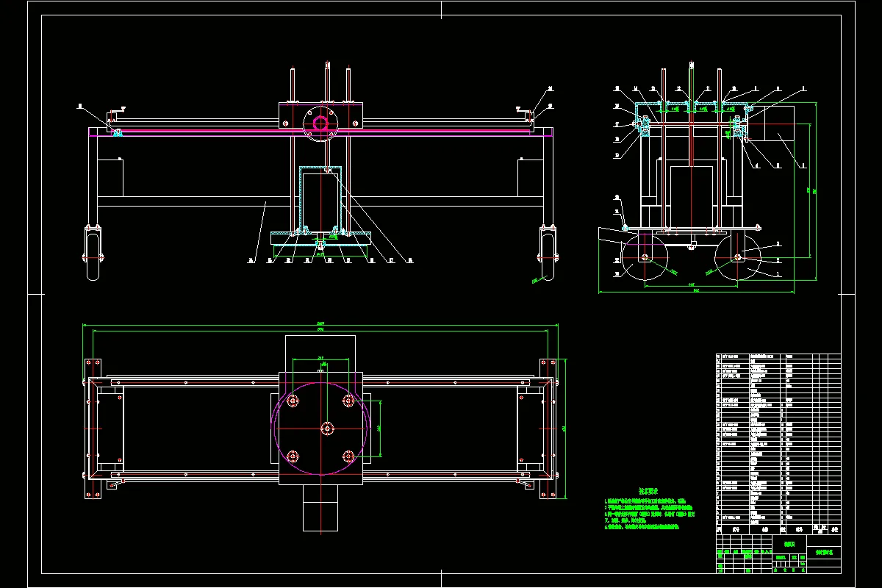Select lower-right bolt hole of top view circle
The height and width of the screenshot is (588, 882).
point(349,456)
